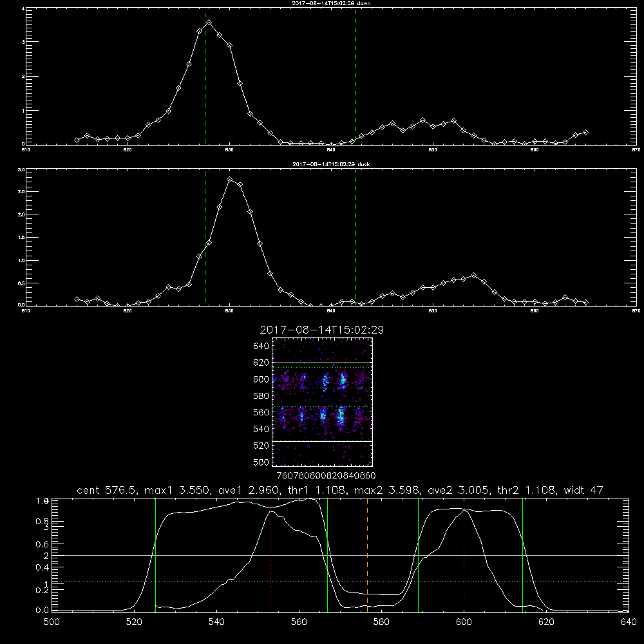Screen dimensions: 644x644
Task: Click 'cent 576.5' in the bottom plot title
Action: tap(106, 490)
